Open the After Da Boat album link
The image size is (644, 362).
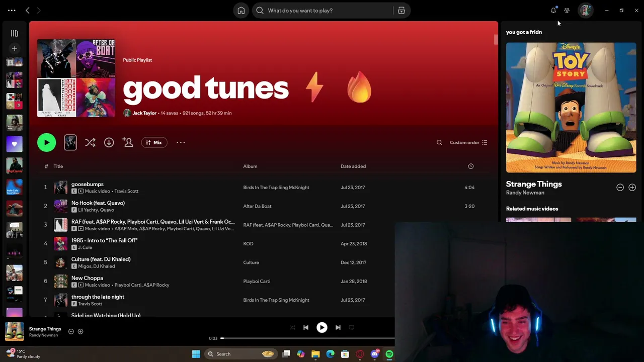click(x=257, y=206)
